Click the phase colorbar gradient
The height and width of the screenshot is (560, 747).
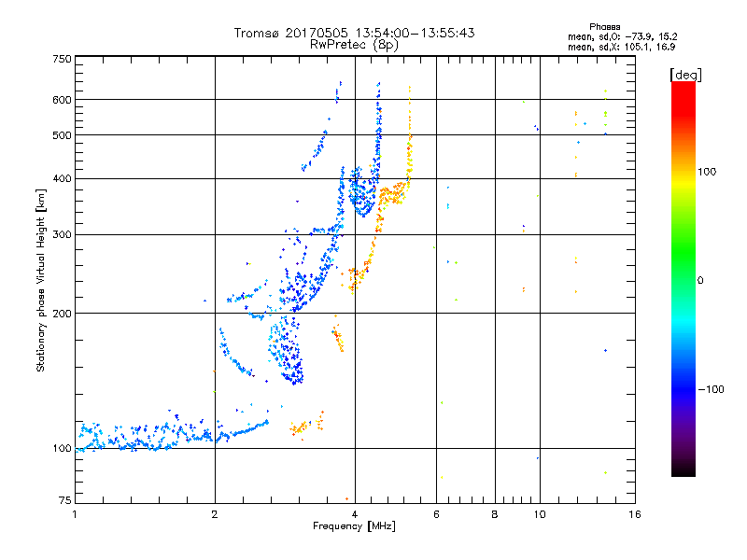pos(684,278)
